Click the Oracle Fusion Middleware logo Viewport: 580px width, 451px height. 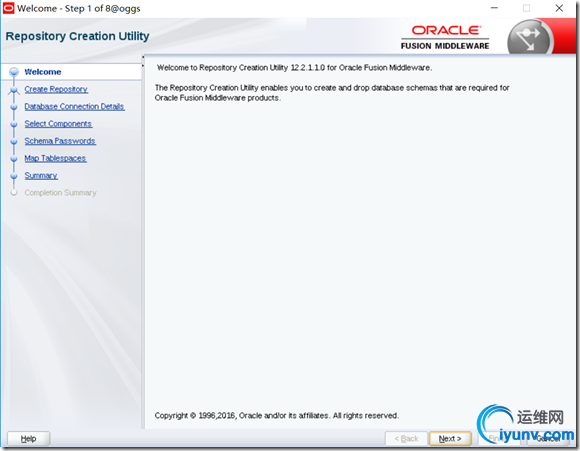pyautogui.click(x=445, y=37)
